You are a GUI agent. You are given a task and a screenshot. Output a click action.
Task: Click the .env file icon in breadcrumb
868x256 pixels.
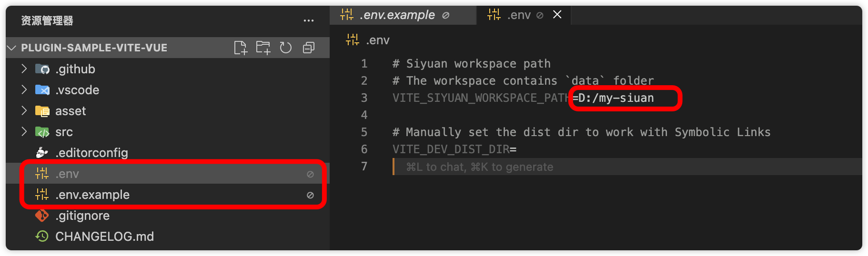(353, 40)
